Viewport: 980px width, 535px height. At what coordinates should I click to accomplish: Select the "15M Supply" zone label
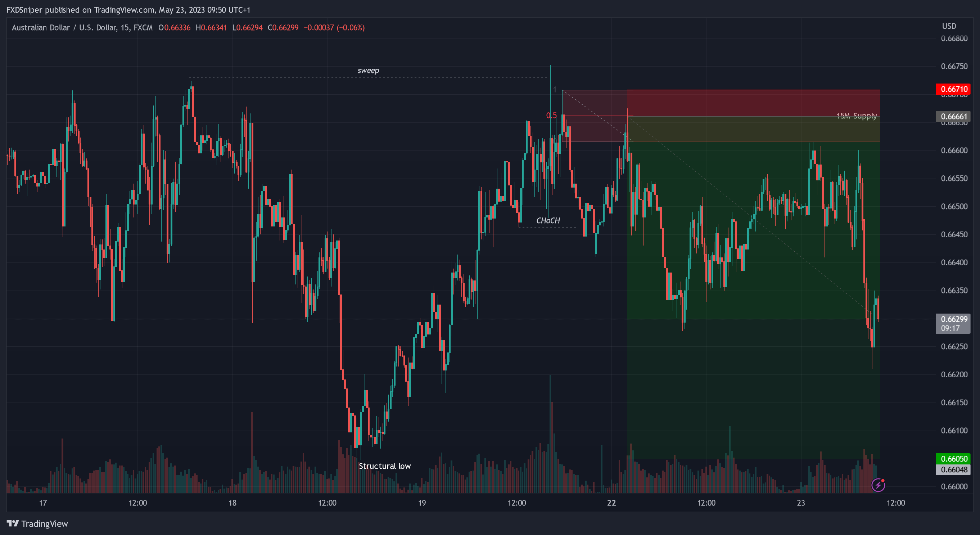tap(856, 116)
